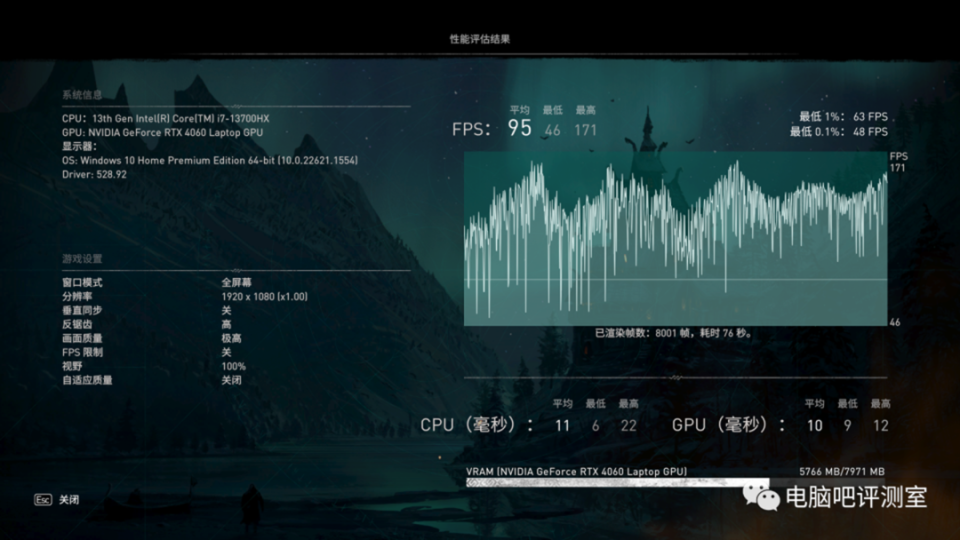
Task: Click the 垂直同步 setting label
Action: [82, 310]
